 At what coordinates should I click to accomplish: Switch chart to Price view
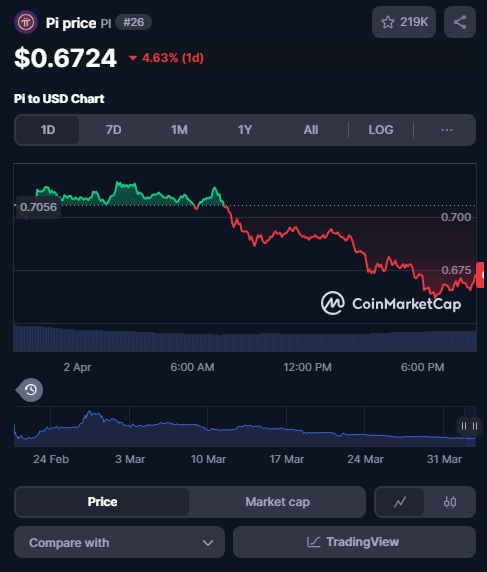[x=103, y=502]
